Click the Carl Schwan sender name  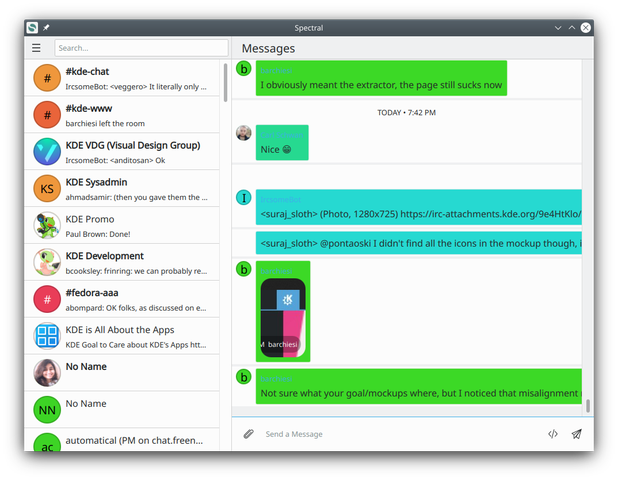(282, 135)
